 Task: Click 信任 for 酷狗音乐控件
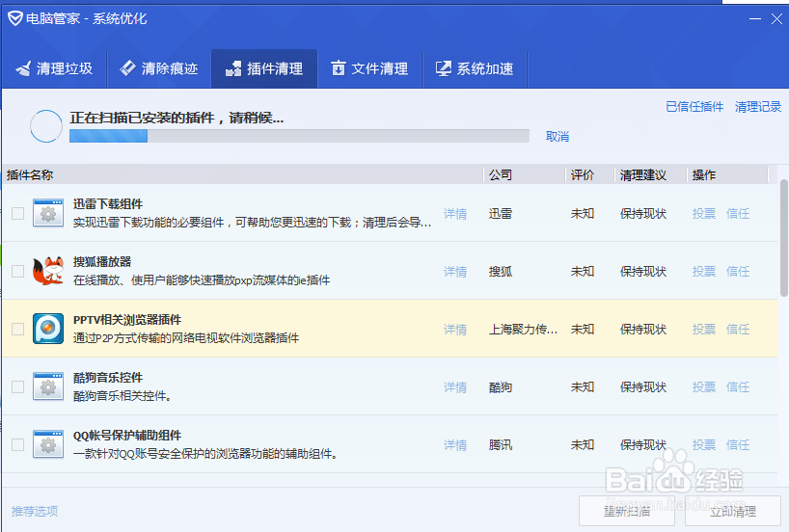pos(738,387)
